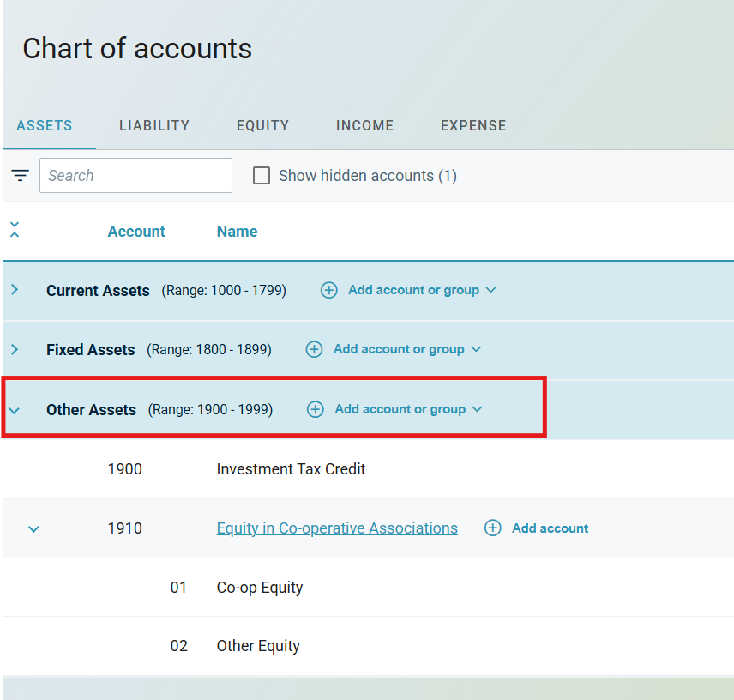Open Equity in Co-operative Associations link

tap(337, 528)
